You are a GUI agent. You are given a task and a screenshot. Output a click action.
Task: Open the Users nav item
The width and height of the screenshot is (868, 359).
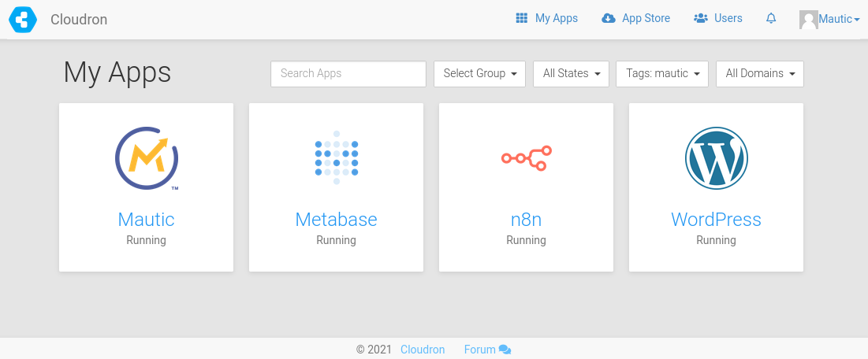(718, 18)
